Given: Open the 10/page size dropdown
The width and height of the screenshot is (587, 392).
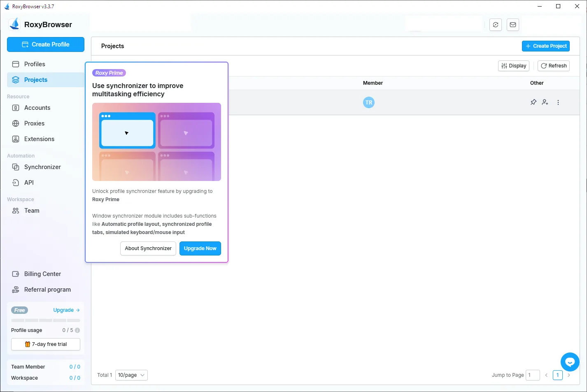Looking at the screenshot, I should tap(131, 375).
